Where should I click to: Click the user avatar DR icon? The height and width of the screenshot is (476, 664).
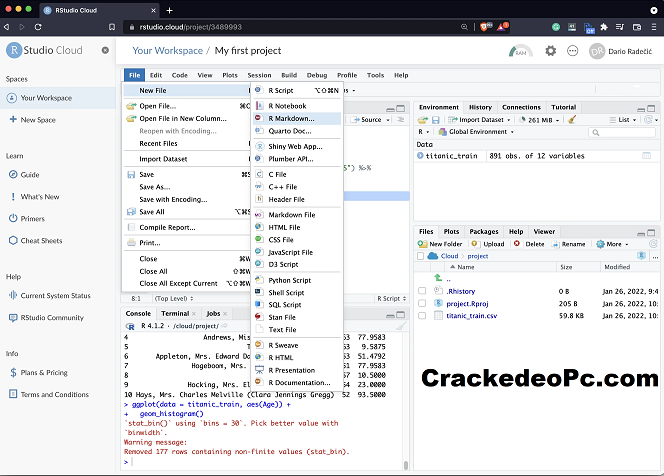pyautogui.click(x=597, y=51)
